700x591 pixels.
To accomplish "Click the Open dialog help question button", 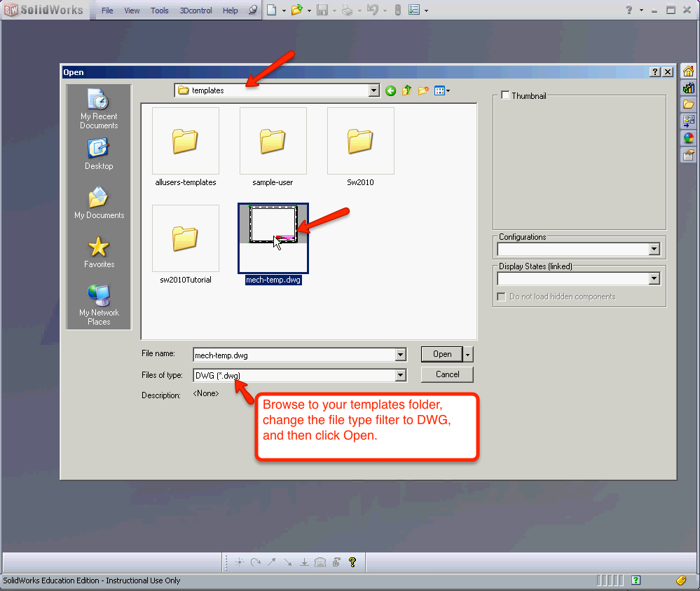I will pos(655,72).
